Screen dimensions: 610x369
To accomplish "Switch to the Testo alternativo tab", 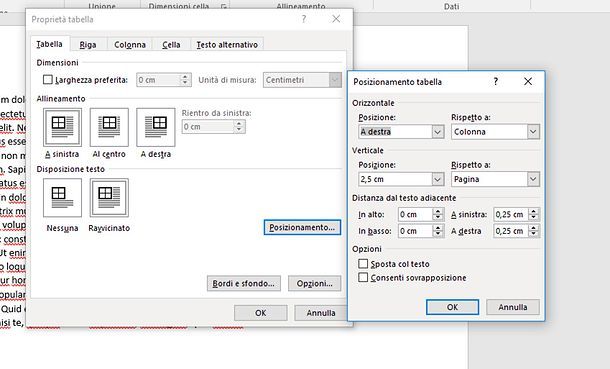I will click(x=227, y=45).
